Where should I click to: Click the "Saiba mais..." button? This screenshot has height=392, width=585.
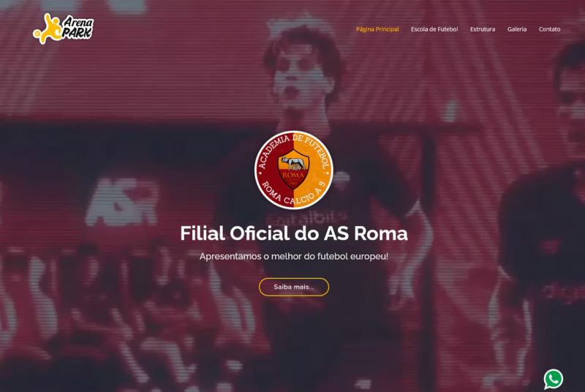(x=294, y=287)
